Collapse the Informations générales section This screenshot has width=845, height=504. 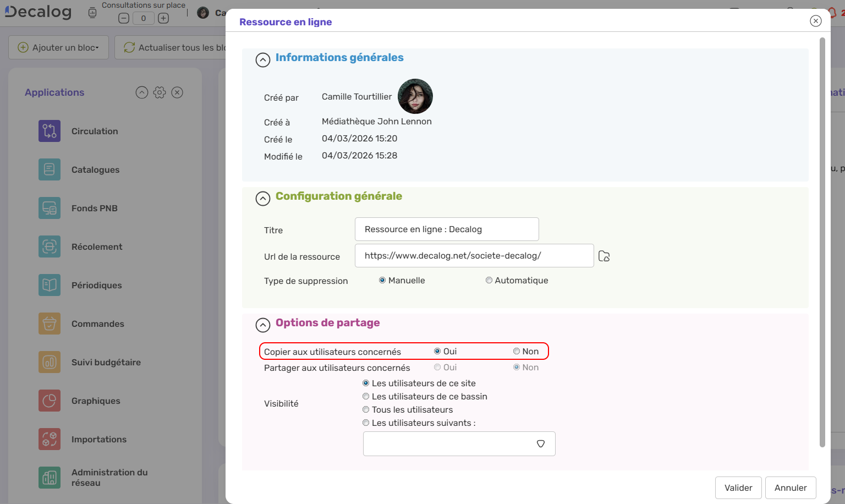coord(263,60)
